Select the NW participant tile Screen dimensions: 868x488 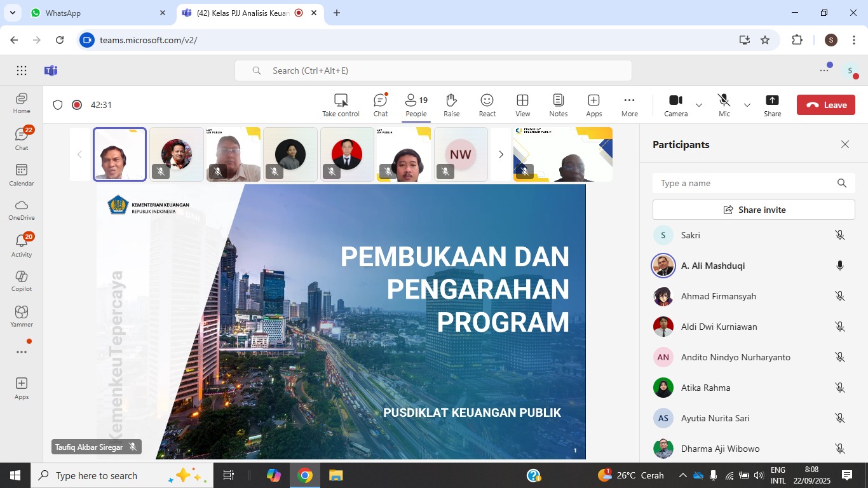[x=461, y=154]
